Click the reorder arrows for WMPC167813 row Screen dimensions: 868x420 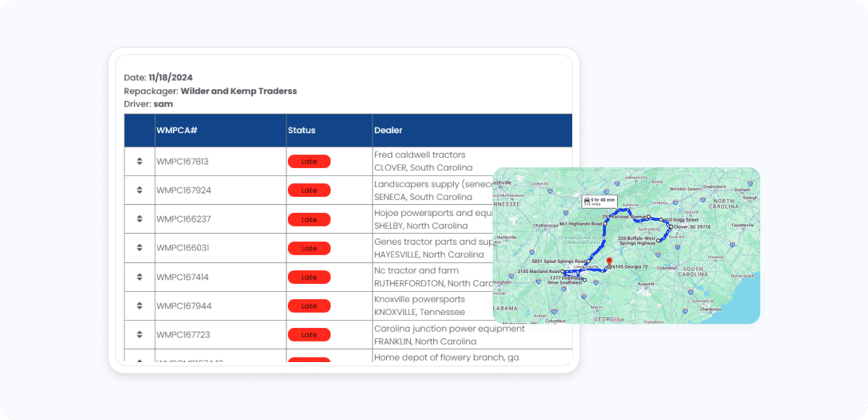140,161
